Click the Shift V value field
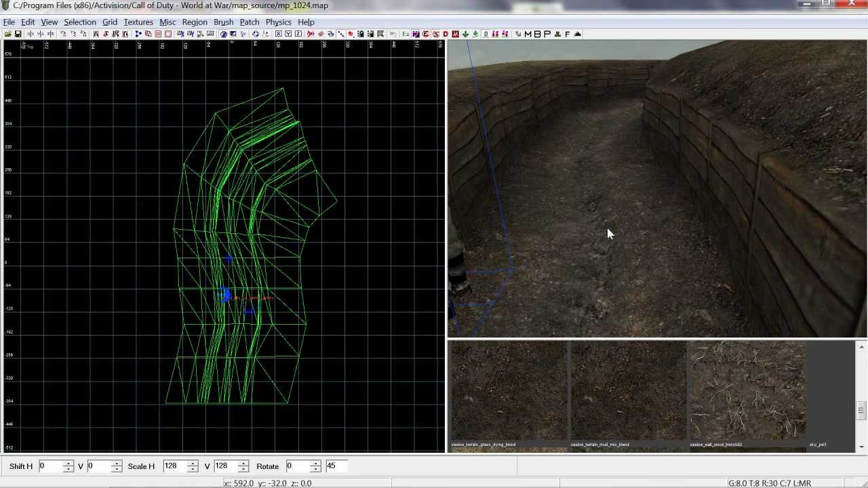The image size is (868, 488). tap(98, 466)
